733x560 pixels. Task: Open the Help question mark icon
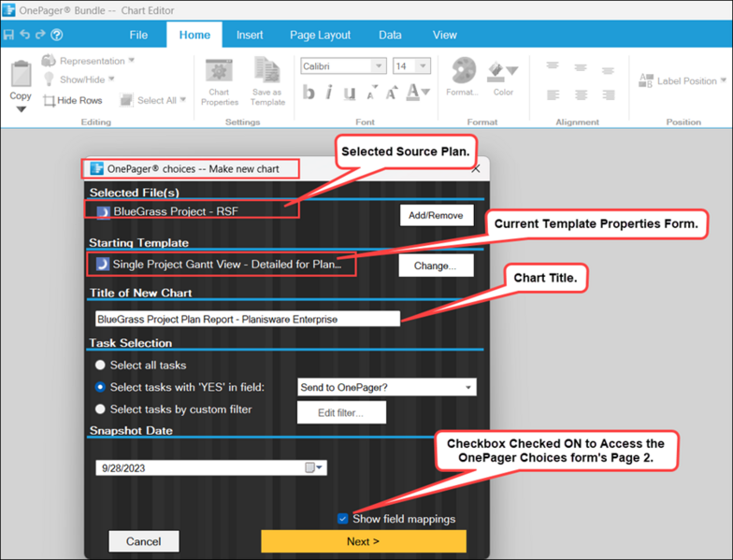pos(56,35)
